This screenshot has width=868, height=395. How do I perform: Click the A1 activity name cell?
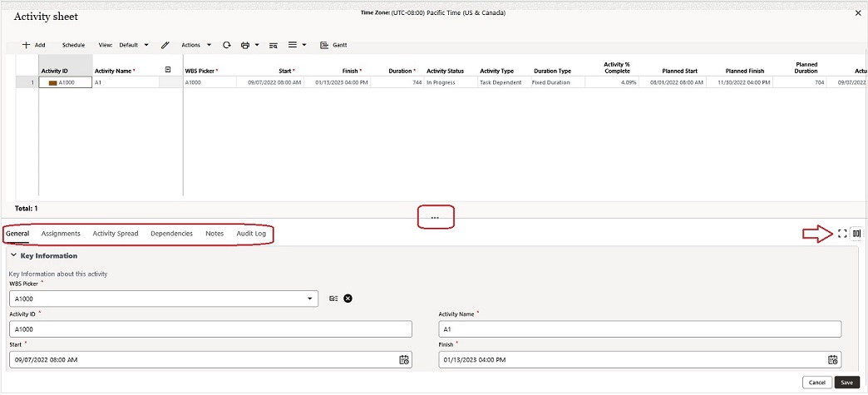point(126,82)
